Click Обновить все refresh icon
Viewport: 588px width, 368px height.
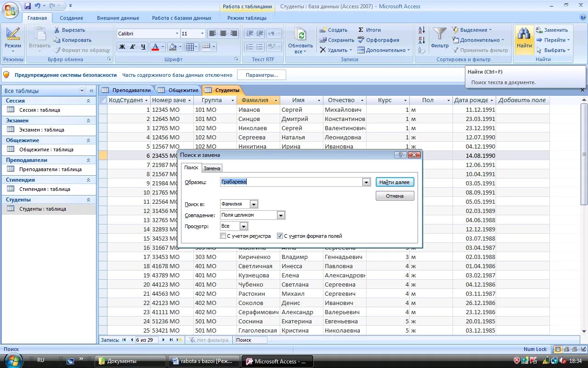point(300,40)
